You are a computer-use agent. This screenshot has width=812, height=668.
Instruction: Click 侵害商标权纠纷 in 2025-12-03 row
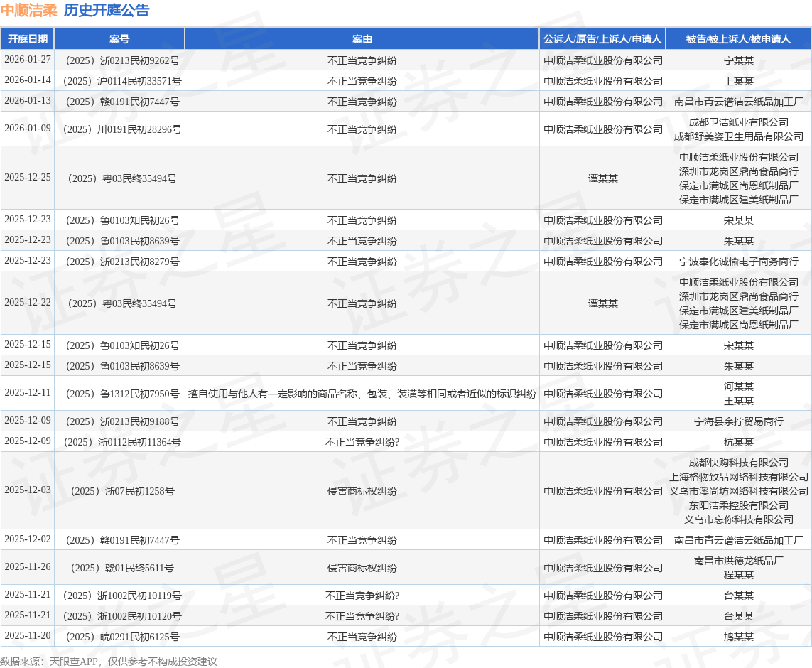362,492
